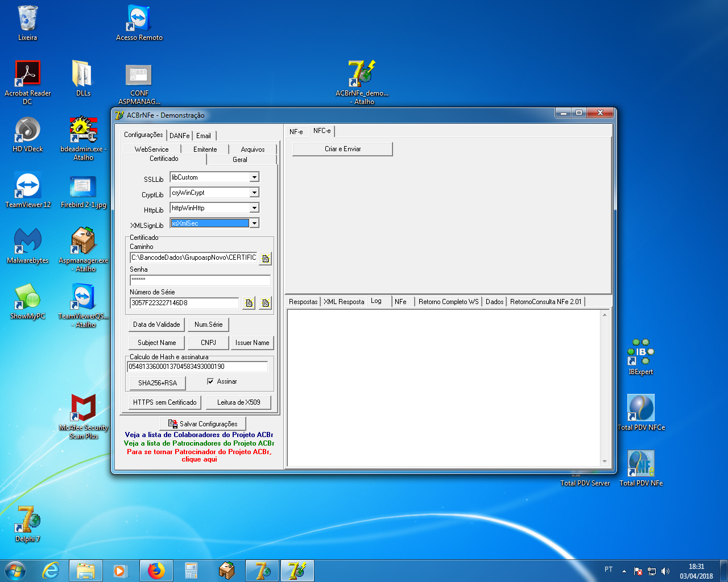Browse for certificate file next to Caminho
The width and height of the screenshot is (728, 582).
[265, 259]
